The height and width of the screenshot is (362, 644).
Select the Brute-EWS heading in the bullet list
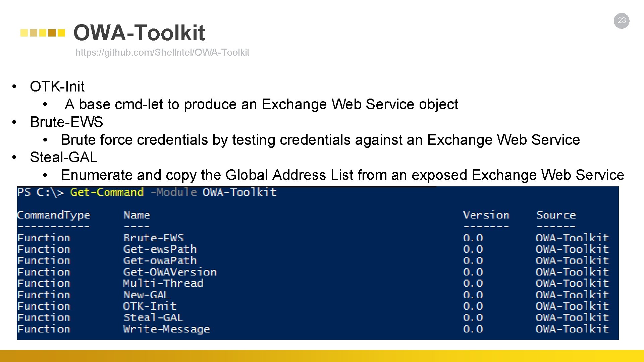point(66,122)
